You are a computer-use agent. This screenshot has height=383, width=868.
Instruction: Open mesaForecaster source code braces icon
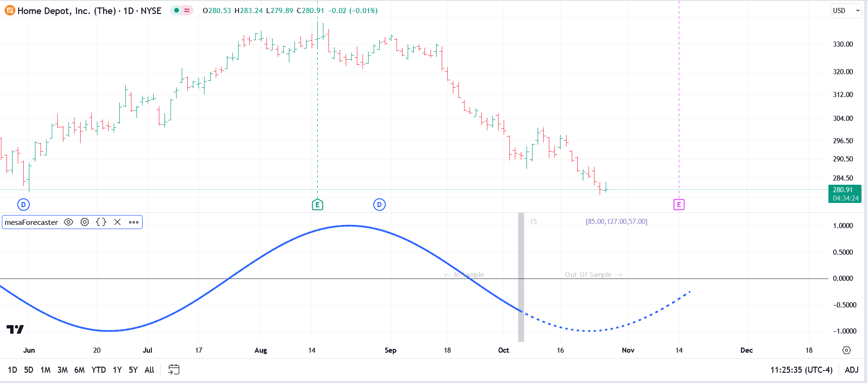101,222
